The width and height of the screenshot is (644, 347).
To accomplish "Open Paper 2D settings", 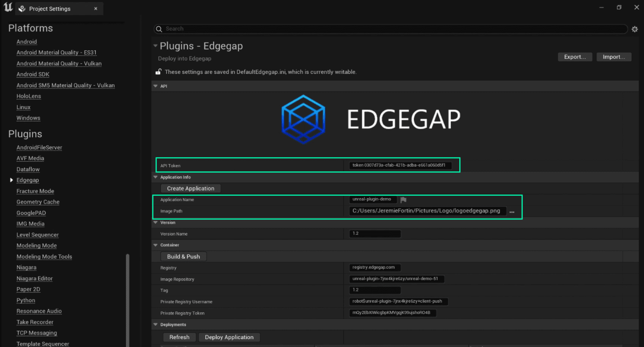I will click(28, 289).
